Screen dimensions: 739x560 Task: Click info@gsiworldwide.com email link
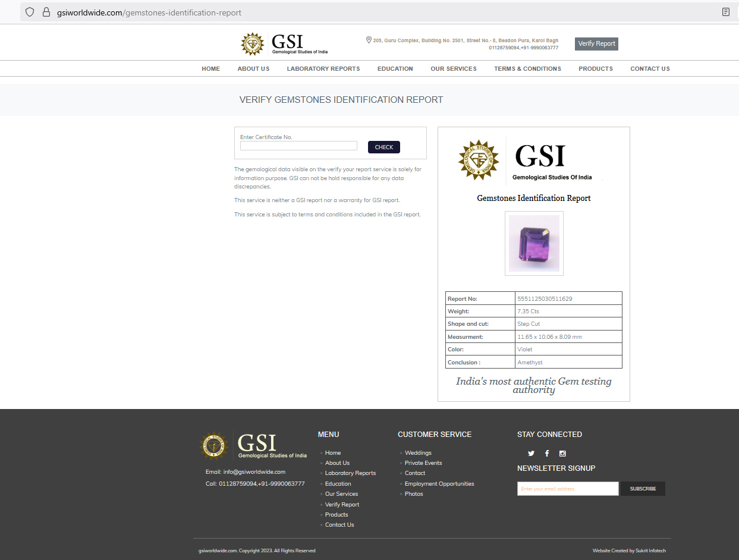[254, 472]
